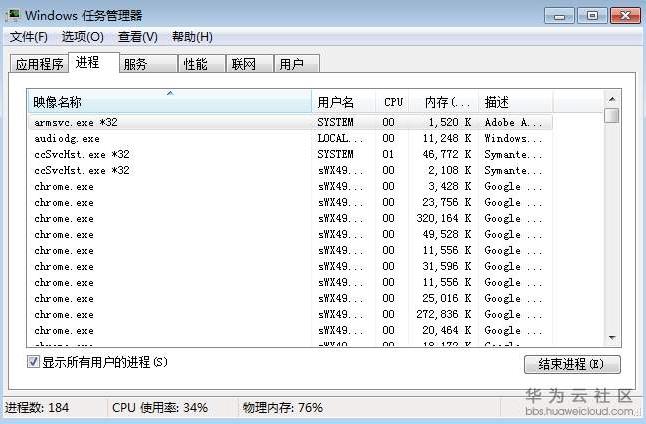Viewport: 646px width, 424px height.
Task: Select the audiodg.exe process row
Action: click(290, 138)
